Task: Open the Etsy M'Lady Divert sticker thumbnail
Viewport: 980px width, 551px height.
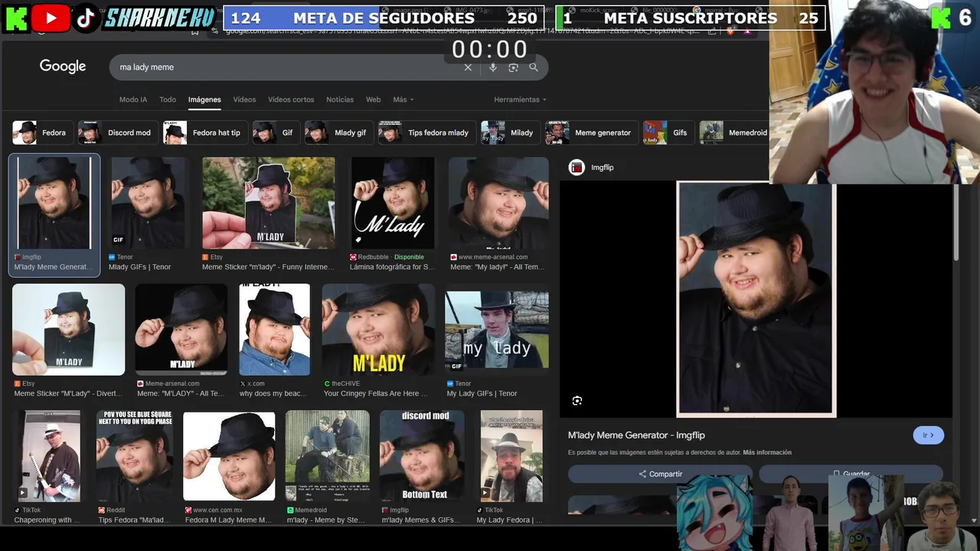Action: [x=68, y=330]
